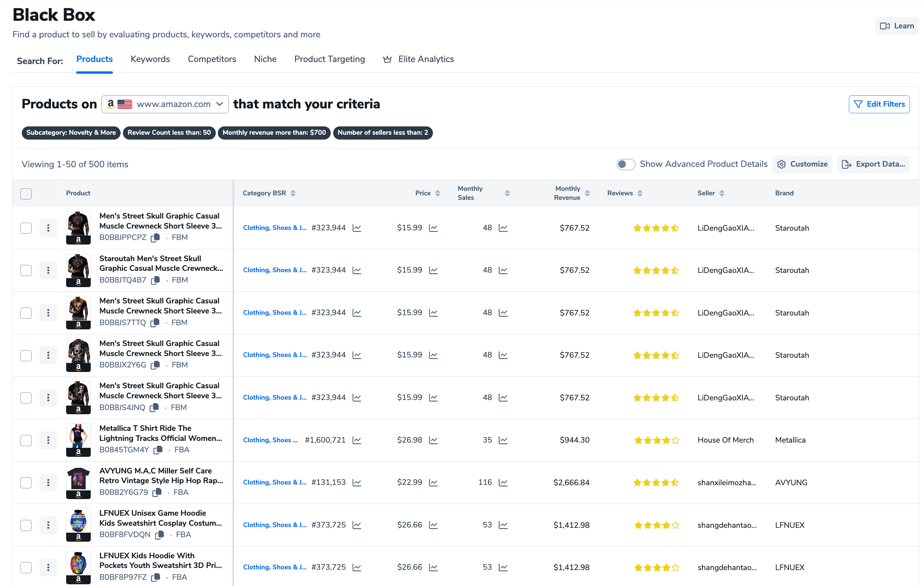Open category link for B0B8JPPCPZ row
This screenshot has height=586, width=924.
coord(275,228)
